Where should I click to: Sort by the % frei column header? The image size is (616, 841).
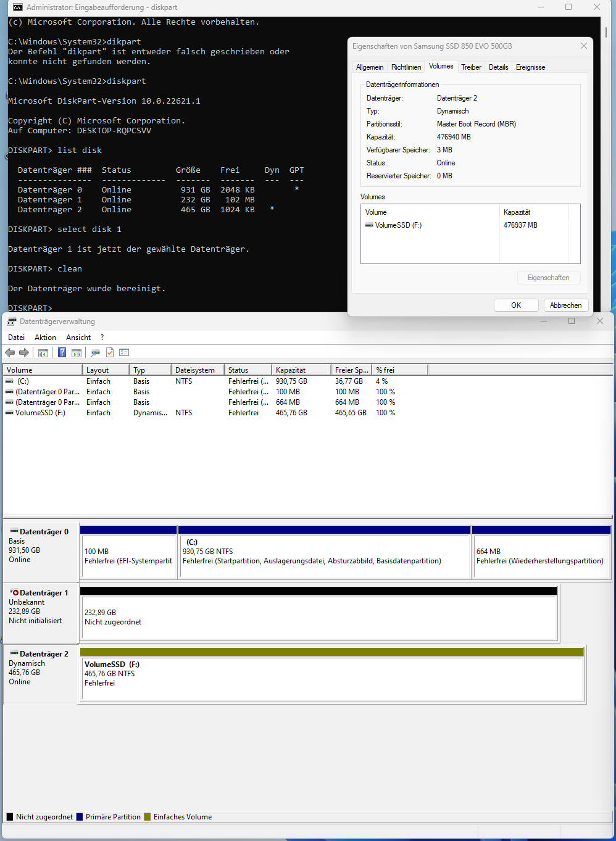[x=400, y=370]
